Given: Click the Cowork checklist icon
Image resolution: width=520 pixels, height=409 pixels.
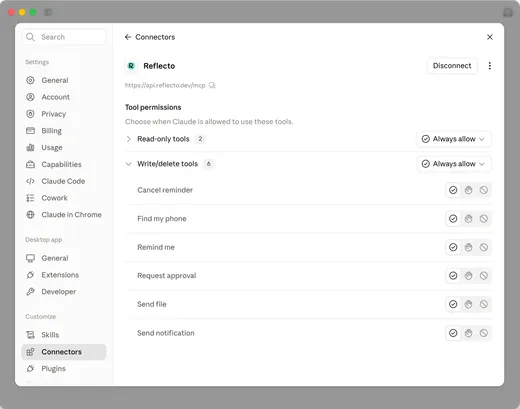Looking at the screenshot, I should pyautogui.click(x=30, y=198).
